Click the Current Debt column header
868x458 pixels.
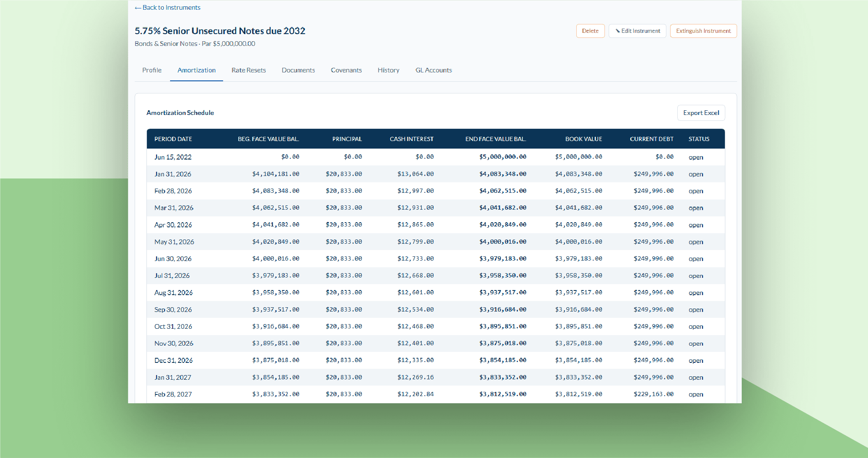652,139
